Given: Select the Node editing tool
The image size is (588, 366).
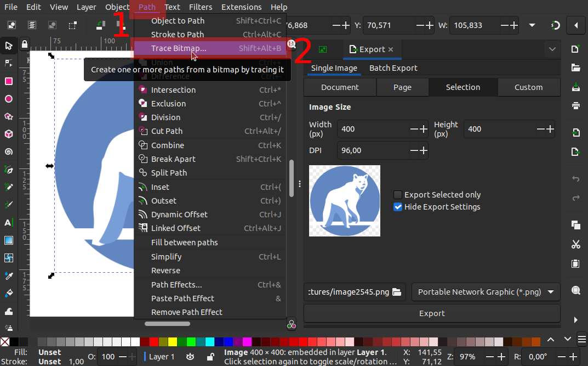Looking at the screenshot, I should (x=9, y=63).
